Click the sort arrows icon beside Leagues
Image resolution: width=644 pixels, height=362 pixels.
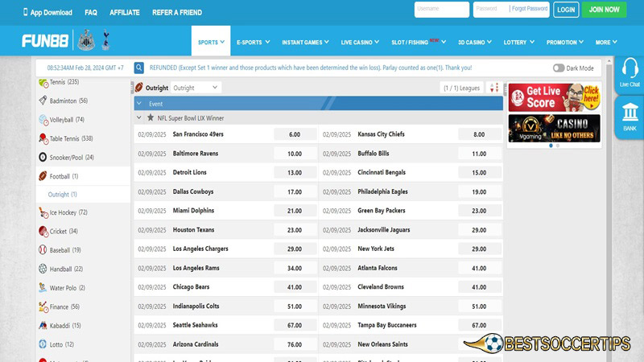[x=494, y=88]
